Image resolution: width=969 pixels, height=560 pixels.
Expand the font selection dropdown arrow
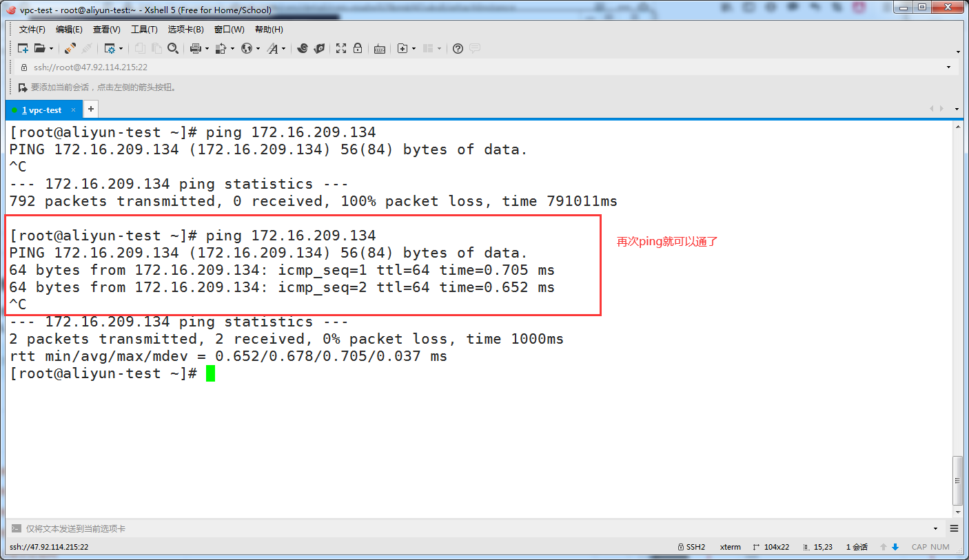[x=283, y=48]
